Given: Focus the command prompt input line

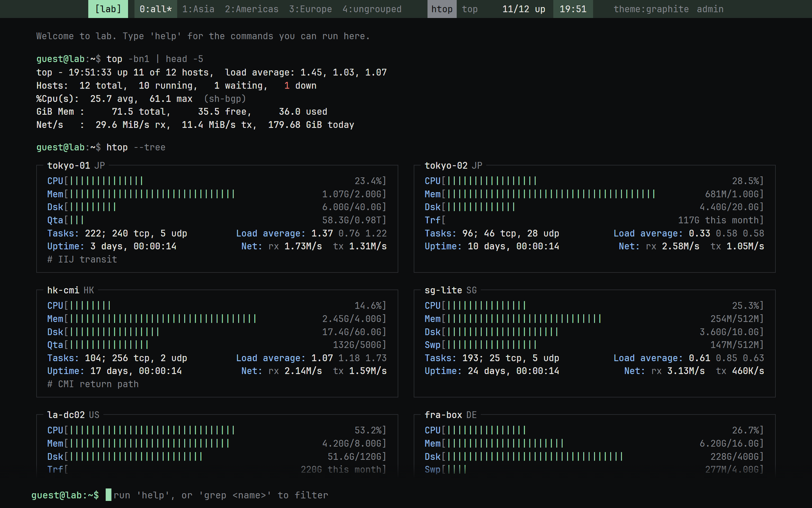Looking at the screenshot, I should tap(406, 495).
